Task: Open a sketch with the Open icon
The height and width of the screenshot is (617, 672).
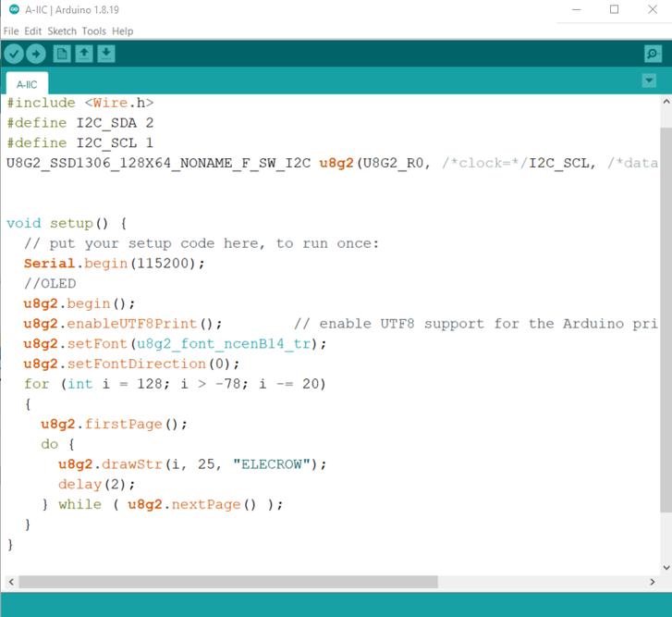Action: tap(84, 54)
